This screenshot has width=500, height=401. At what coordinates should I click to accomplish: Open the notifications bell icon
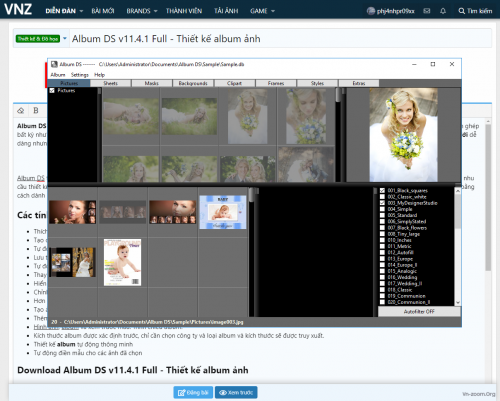click(x=443, y=11)
